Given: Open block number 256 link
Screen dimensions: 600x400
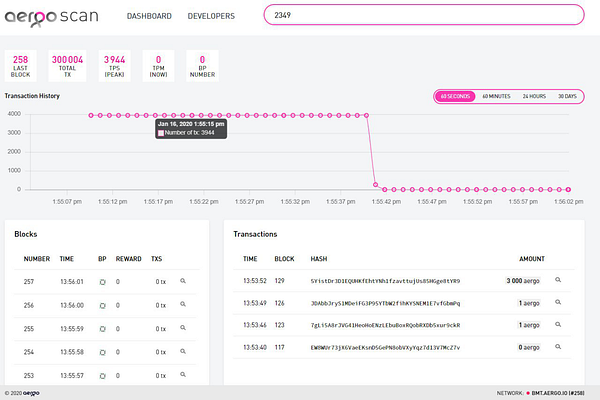Looking at the screenshot, I should [29, 305].
